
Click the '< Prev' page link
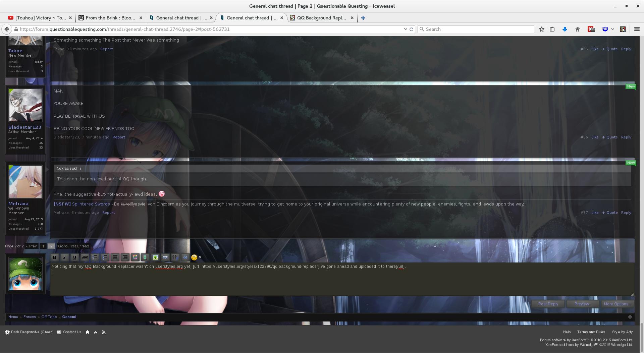(32, 246)
